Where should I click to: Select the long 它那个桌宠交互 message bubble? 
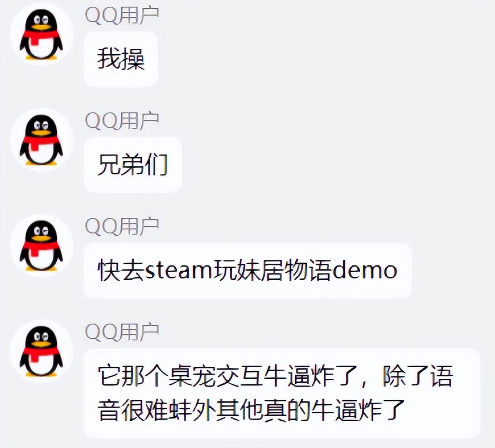click(282, 393)
